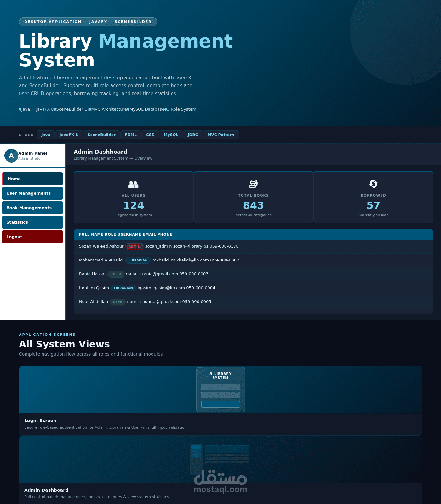Click the SceneBuilder stack tag

[x=101, y=135]
